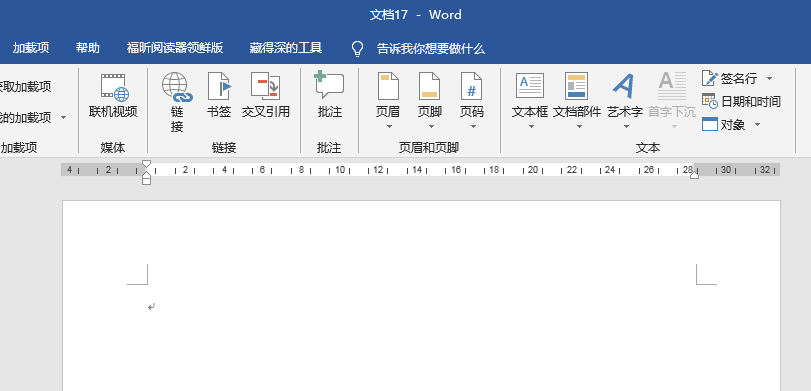Expand the 页眉 dropdown arrow

click(388, 126)
